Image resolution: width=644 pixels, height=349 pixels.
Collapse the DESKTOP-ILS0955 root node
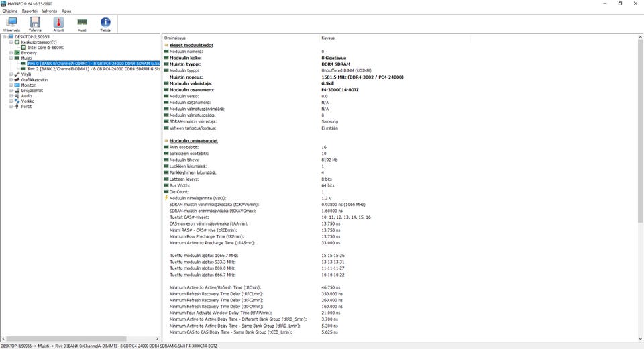[x=5, y=37]
